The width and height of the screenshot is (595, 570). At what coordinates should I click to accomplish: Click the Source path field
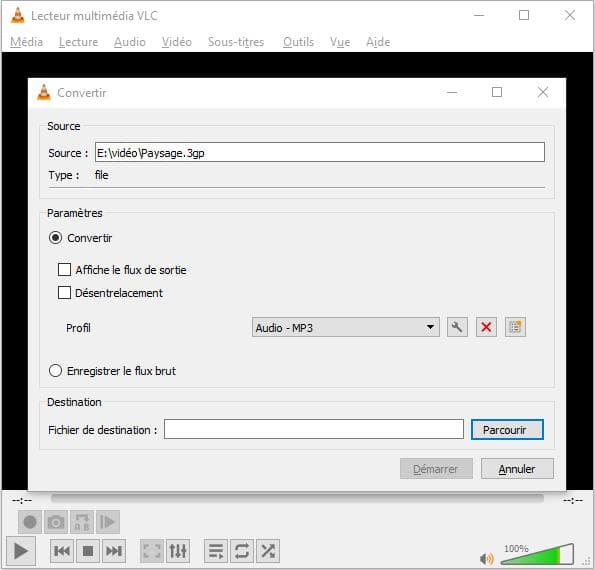pyautogui.click(x=320, y=152)
